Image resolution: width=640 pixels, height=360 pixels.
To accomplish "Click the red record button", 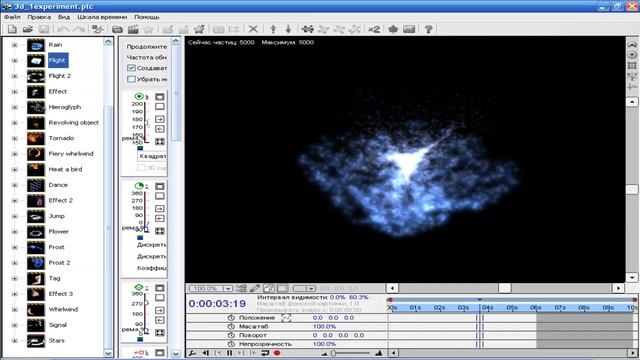I will (x=277, y=353).
